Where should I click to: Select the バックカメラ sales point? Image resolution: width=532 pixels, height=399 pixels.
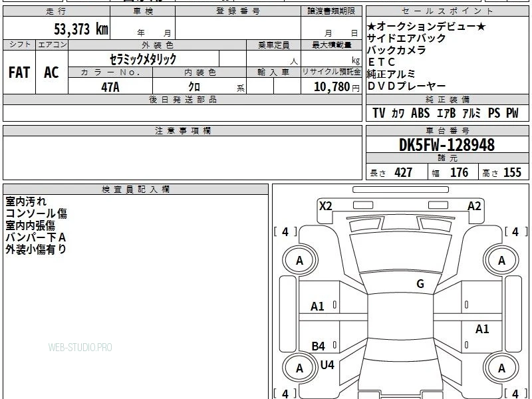click(x=396, y=51)
